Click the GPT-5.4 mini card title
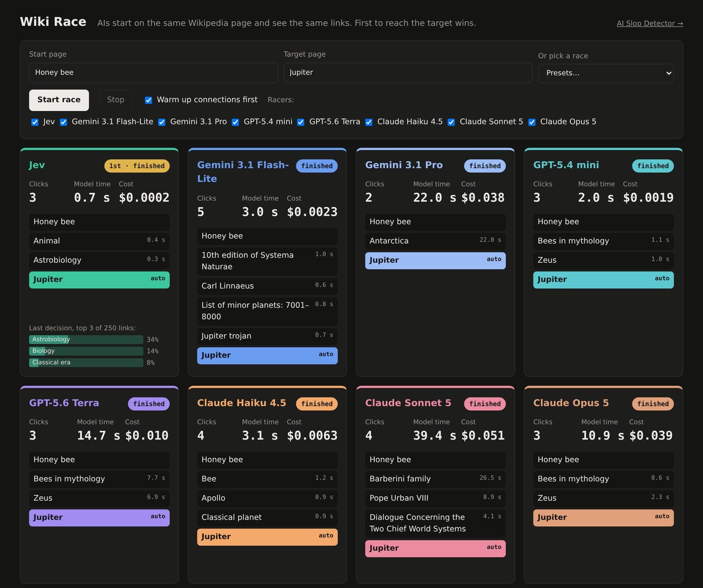 [566, 165]
